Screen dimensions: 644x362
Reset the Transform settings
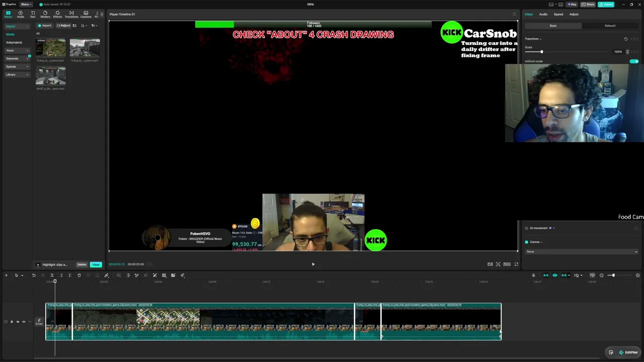pyautogui.click(x=626, y=39)
